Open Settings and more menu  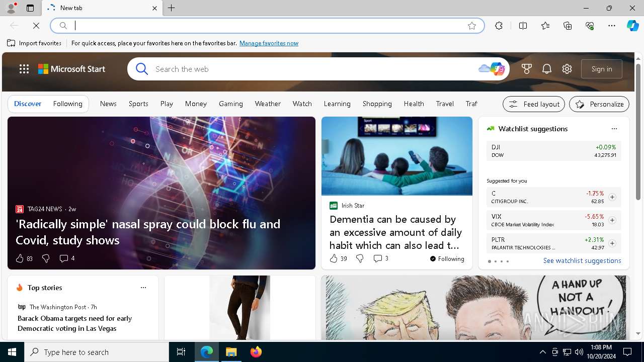click(612, 26)
